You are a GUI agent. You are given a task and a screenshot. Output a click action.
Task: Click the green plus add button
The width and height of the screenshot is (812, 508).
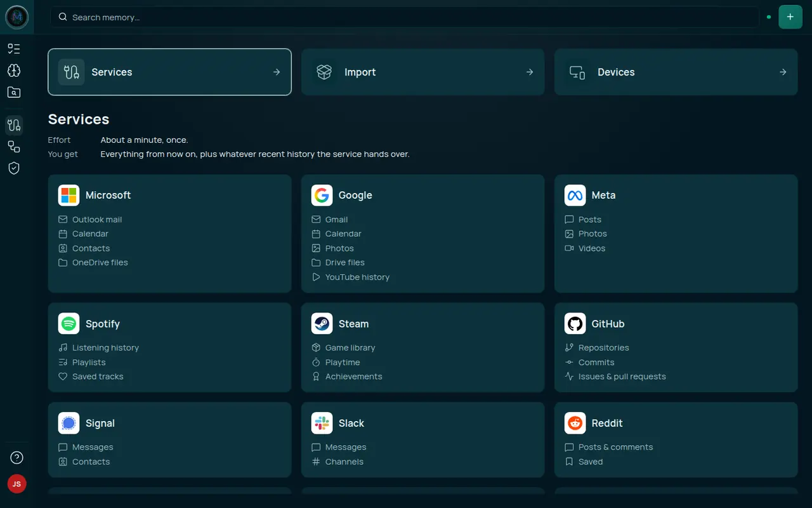[x=790, y=17]
